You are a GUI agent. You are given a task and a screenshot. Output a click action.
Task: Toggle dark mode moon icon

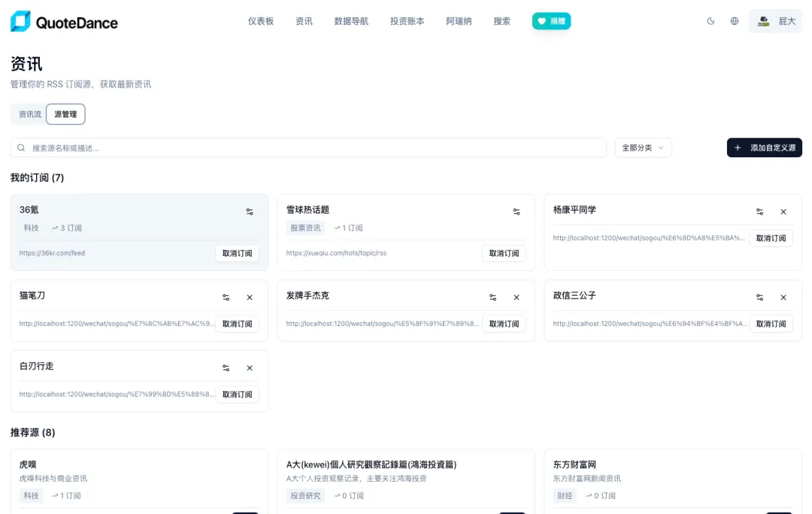coord(710,21)
